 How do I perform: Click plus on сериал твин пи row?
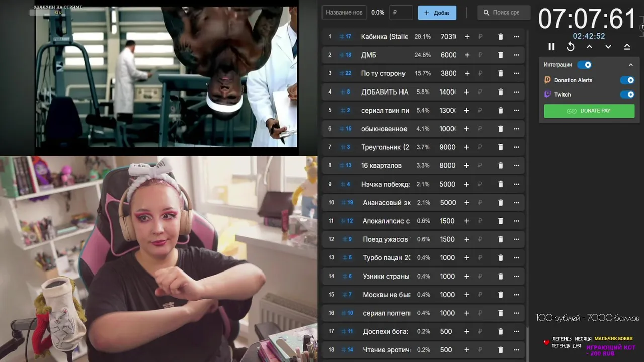[467, 110]
